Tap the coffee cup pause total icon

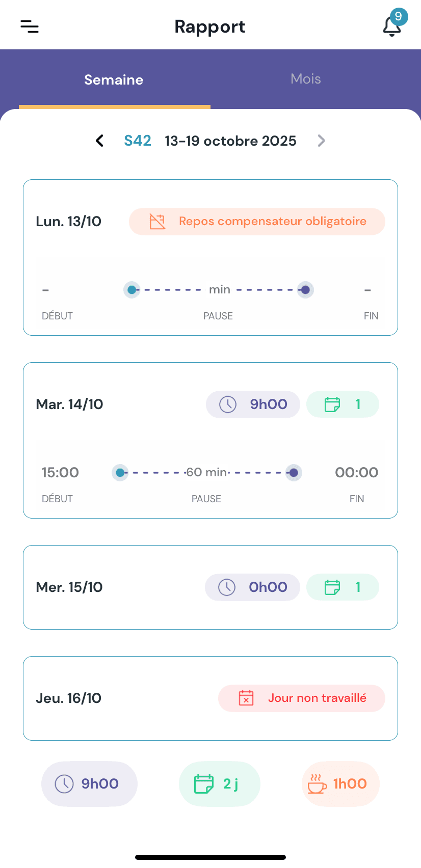pyautogui.click(x=317, y=784)
